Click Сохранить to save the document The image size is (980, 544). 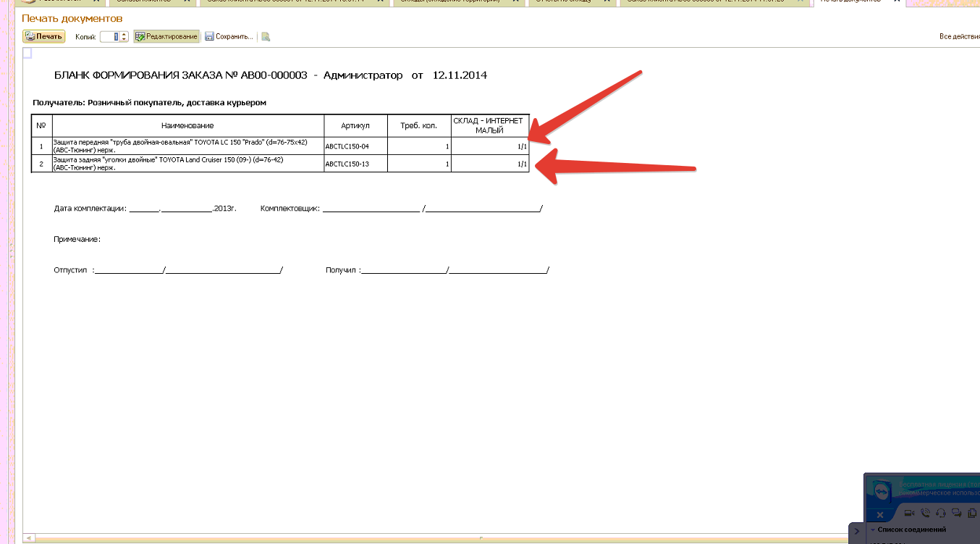coord(229,36)
